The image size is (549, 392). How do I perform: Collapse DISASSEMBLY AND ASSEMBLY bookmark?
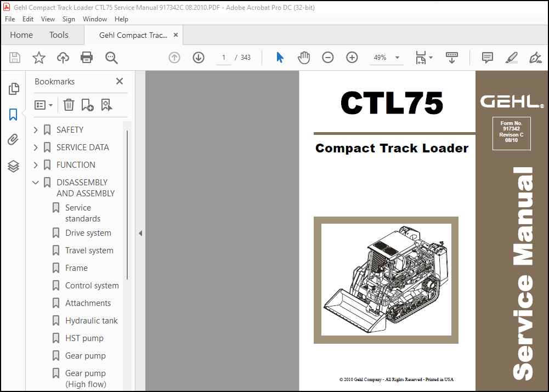click(35, 183)
